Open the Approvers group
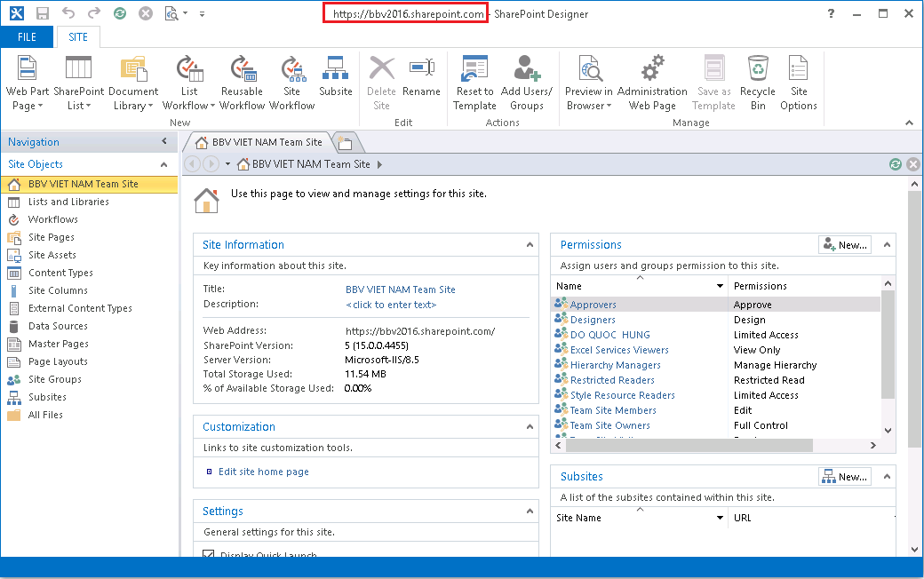 tap(593, 305)
